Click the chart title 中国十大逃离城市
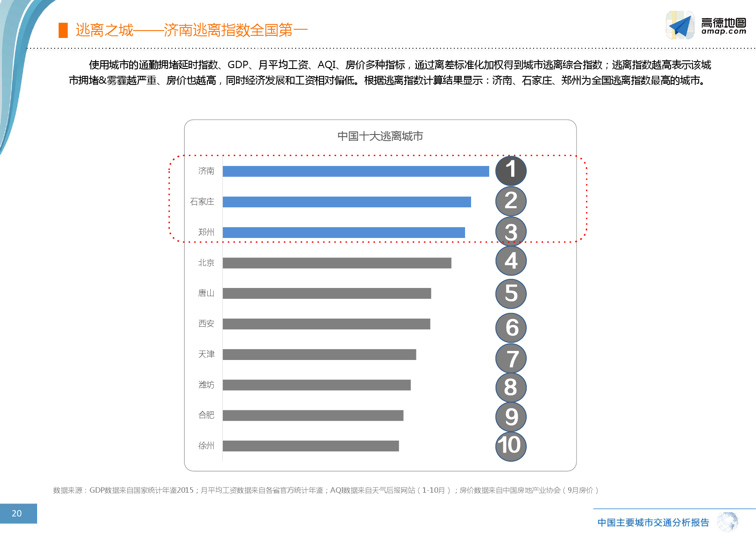Image resolution: width=756 pixels, height=535 pixels. [x=380, y=136]
